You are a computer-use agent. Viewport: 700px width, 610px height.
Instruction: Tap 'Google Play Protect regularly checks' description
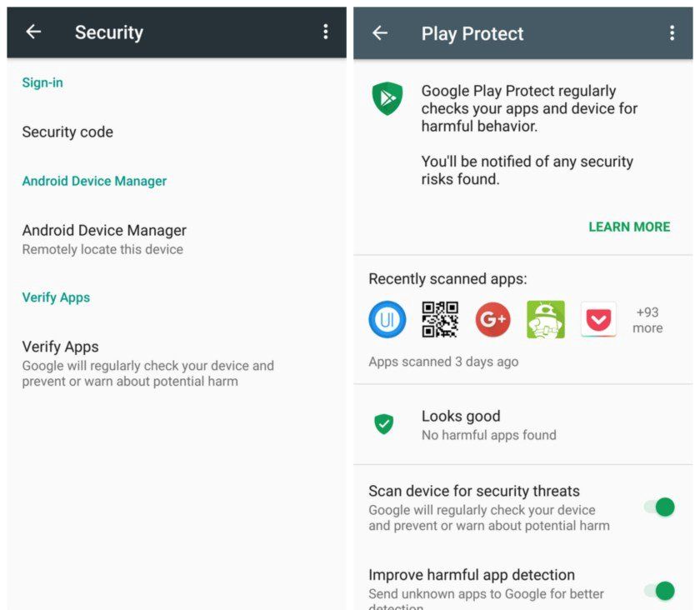pyautogui.click(x=529, y=108)
